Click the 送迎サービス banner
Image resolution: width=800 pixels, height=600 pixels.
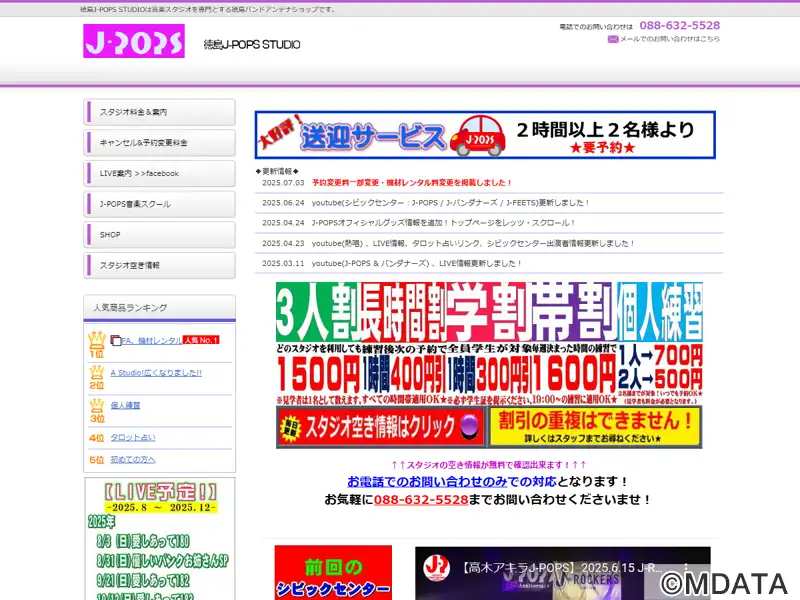pyautogui.click(x=485, y=135)
